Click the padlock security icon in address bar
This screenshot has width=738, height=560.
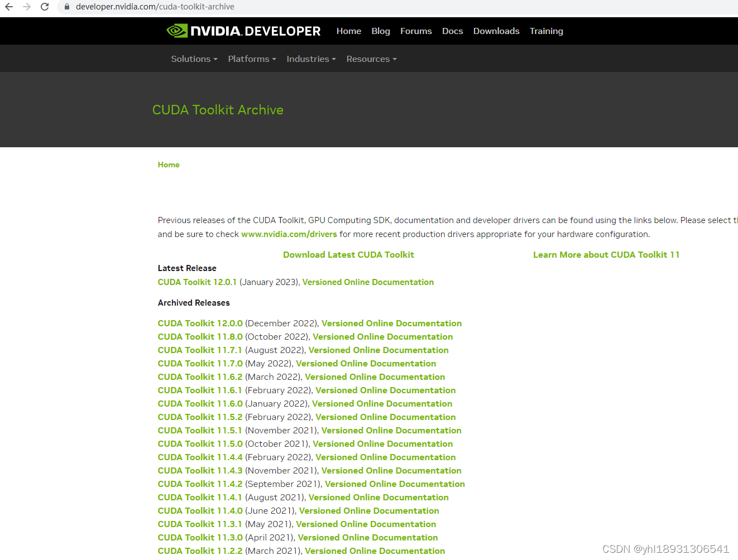66,8
